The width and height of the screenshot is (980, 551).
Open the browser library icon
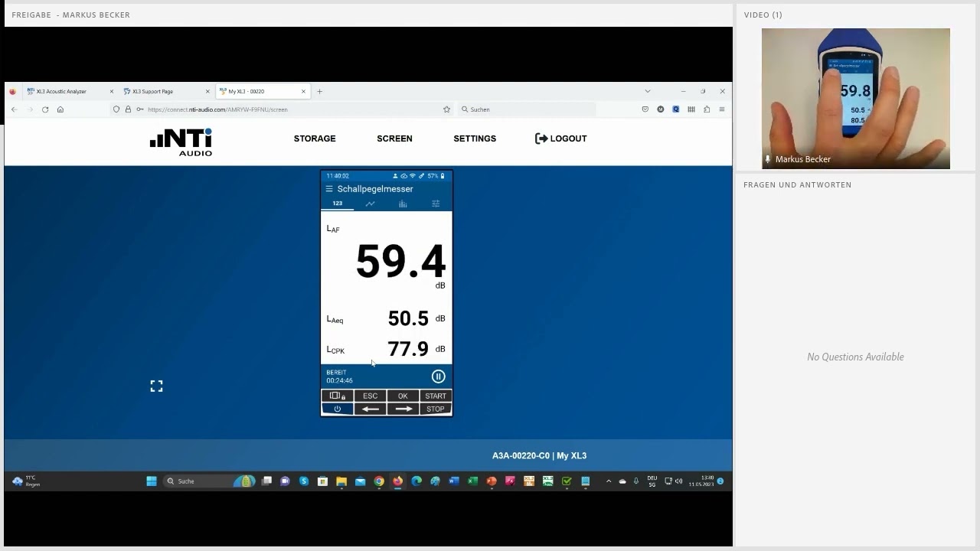pyautogui.click(x=691, y=109)
